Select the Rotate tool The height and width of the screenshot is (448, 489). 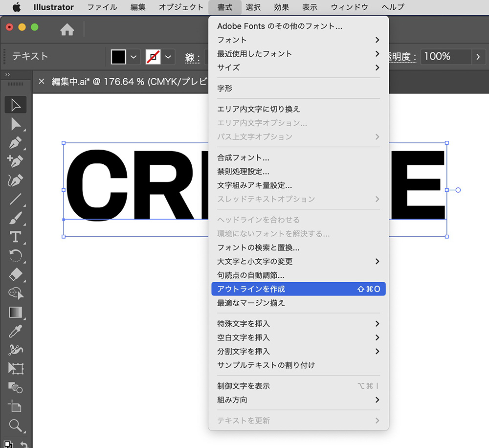pos(16,256)
